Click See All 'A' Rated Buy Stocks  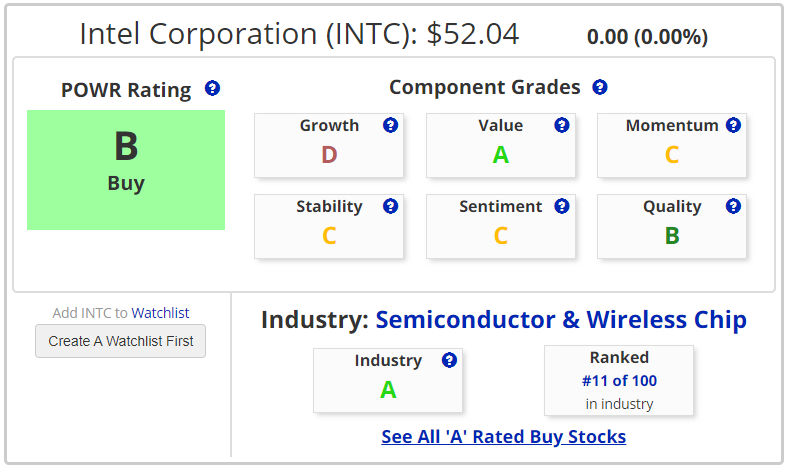[x=504, y=436]
